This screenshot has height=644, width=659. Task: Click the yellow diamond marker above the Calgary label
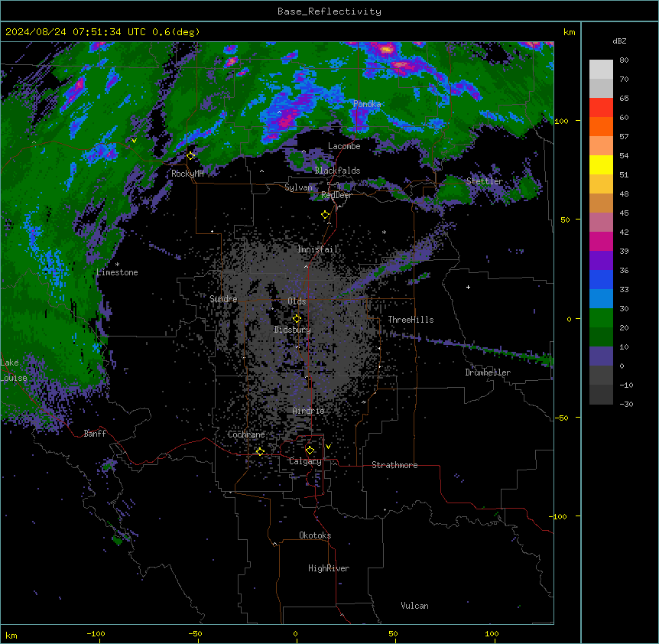tap(310, 450)
